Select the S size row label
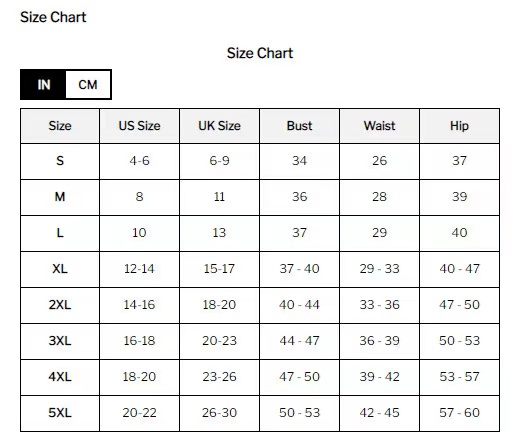Image resolution: width=518 pixels, height=442 pixels. point(60,161)
